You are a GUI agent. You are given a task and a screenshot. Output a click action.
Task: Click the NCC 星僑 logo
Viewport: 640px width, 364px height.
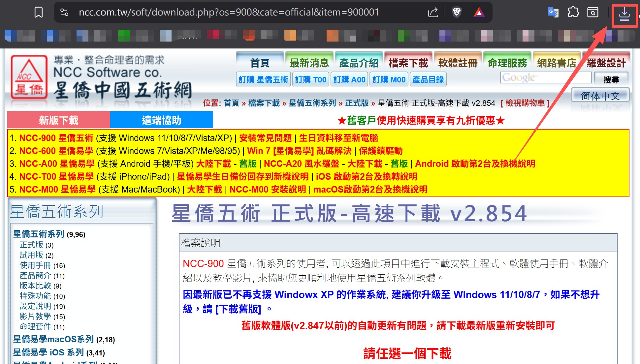coord(29,77)
